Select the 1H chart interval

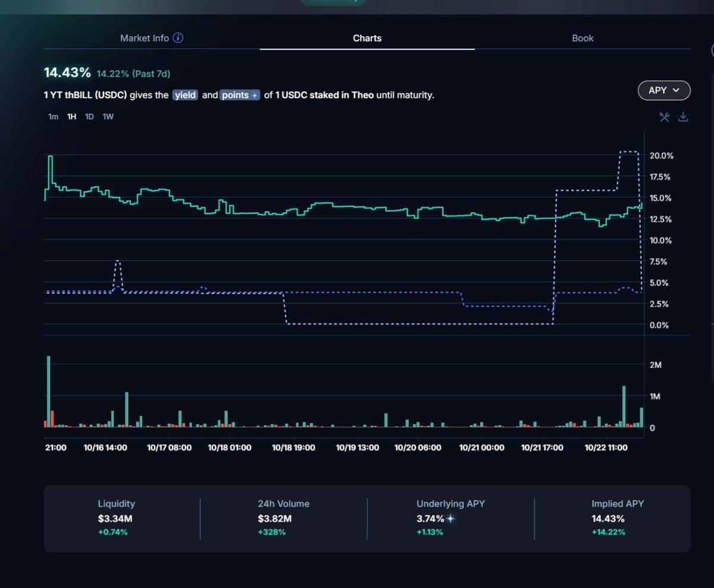click(71, 117)
